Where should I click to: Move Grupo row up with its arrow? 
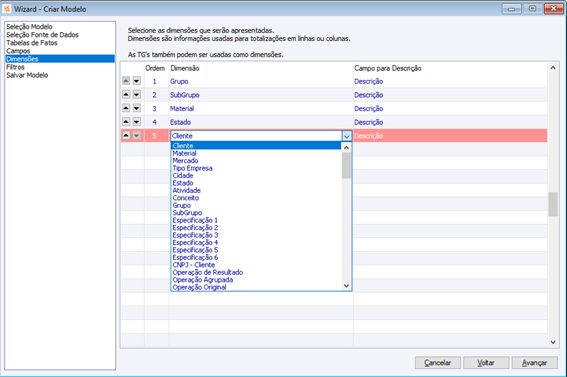[126, 81]
